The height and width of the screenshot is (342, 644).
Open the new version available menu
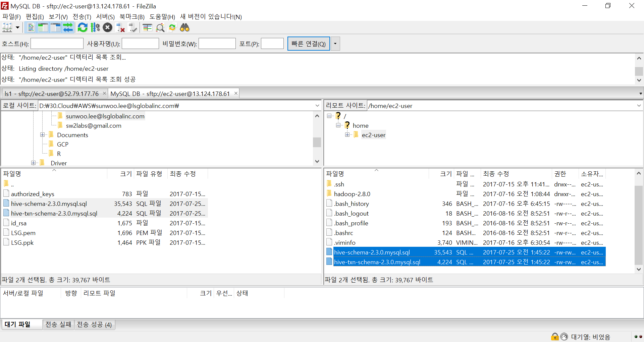tap(211, 17)
